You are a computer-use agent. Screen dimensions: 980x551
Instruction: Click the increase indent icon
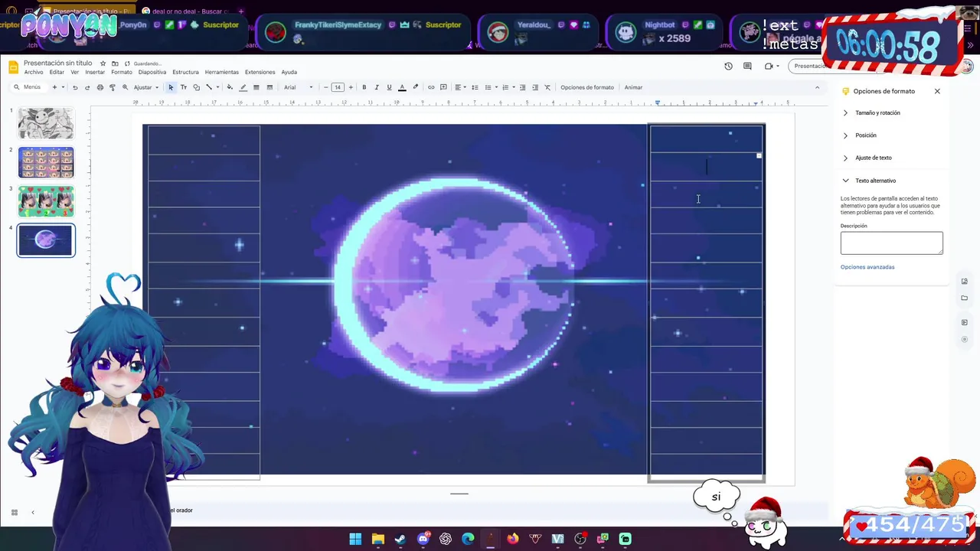(535, 87)
